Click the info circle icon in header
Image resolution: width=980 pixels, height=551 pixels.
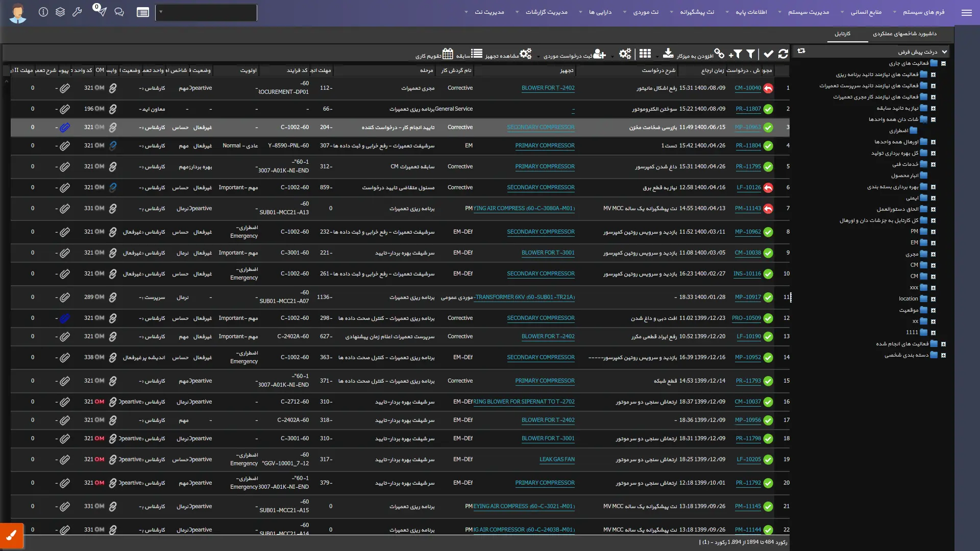pos(43,12)
